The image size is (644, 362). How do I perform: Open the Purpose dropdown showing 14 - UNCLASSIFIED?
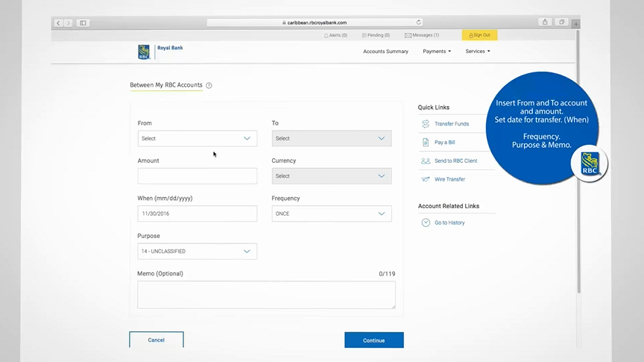coord(197,252)
